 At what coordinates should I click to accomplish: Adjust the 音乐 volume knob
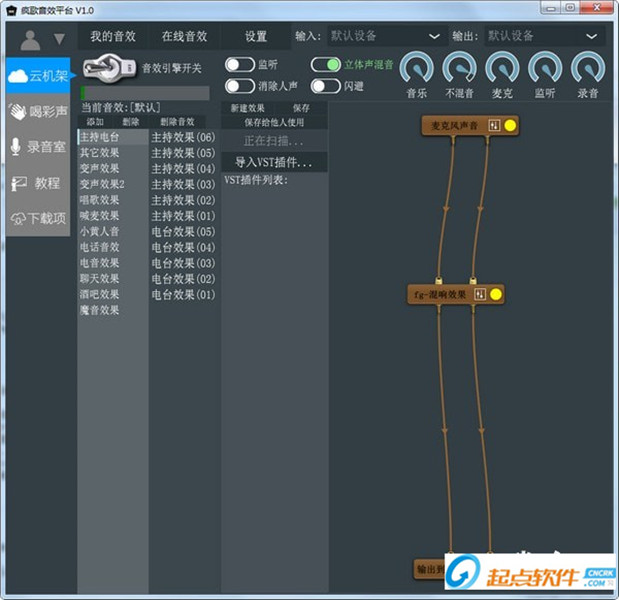pos(416,68)
